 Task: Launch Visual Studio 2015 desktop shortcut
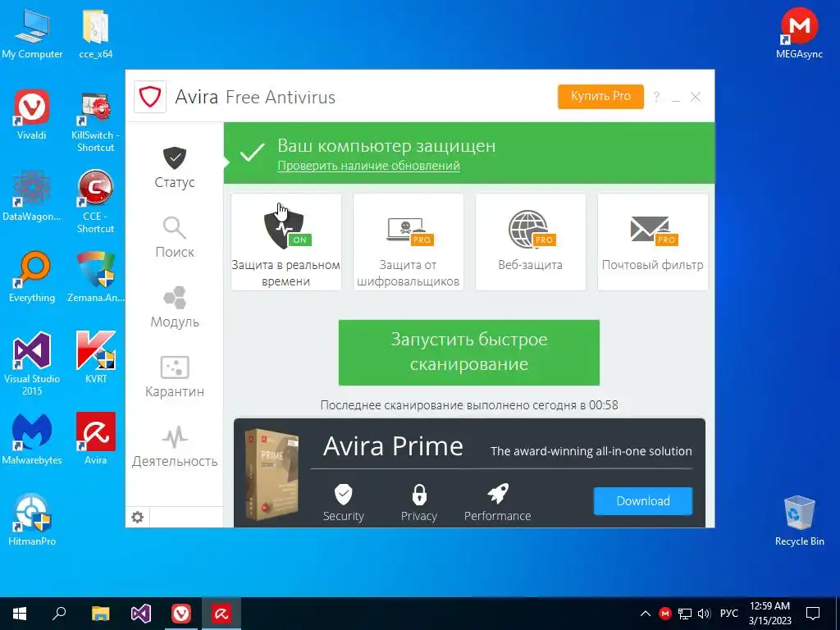tap(32, 364)
